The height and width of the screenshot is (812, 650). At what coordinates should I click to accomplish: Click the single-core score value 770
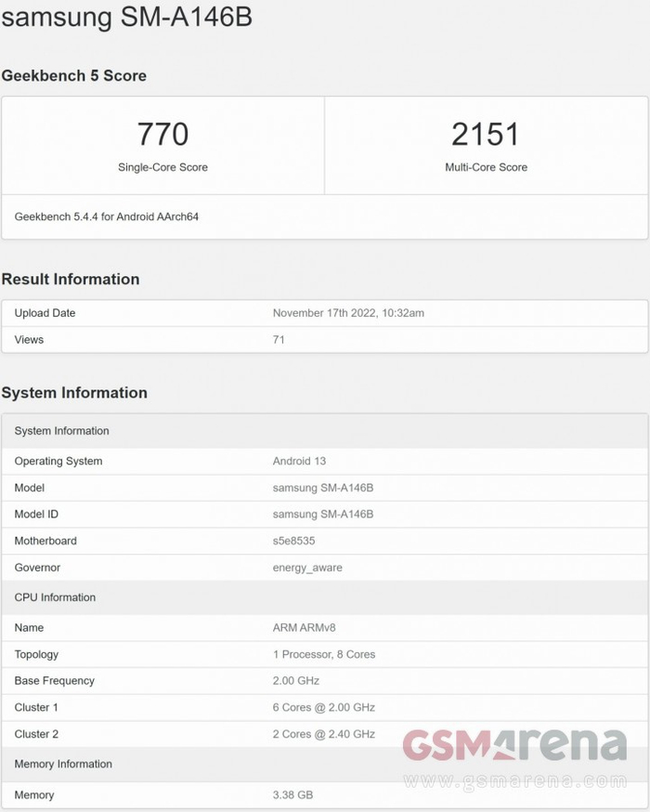pyautogui.click(x=163, y=134)
